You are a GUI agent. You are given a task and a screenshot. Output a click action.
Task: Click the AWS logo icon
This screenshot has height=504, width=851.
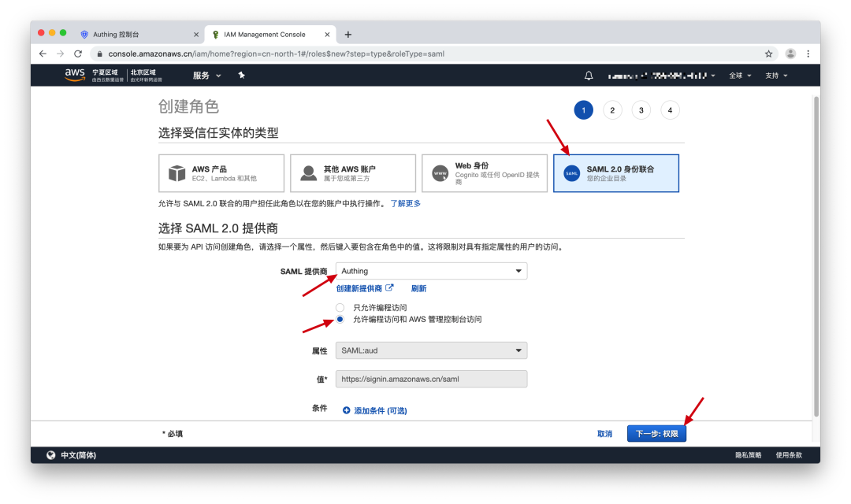point(75,75)
